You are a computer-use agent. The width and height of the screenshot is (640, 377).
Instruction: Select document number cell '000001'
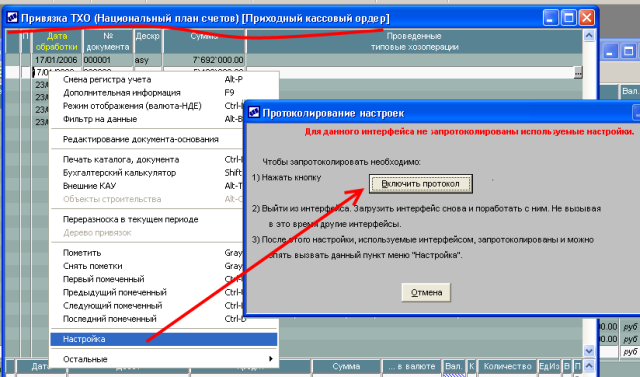[108, 60]
